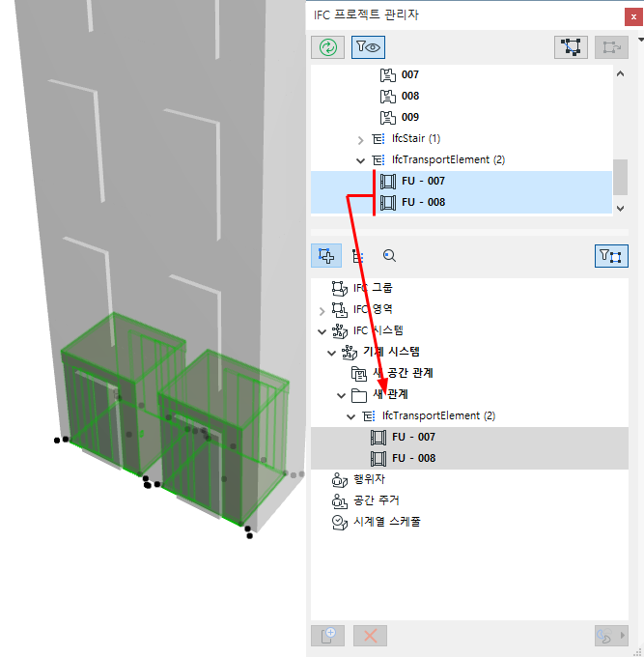Close the IFC 프로젝트 관리자 panel
Viewport: 644px width, 657px height.
[633, 17]
